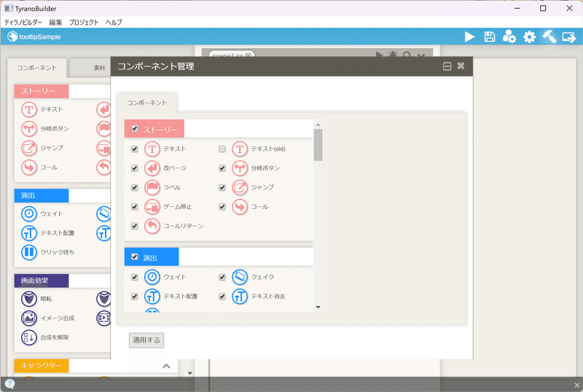Uncheck the 分岐ボタン checkbox in dialog
This screenshot has width=583, height=392.
tap(222, 168)
